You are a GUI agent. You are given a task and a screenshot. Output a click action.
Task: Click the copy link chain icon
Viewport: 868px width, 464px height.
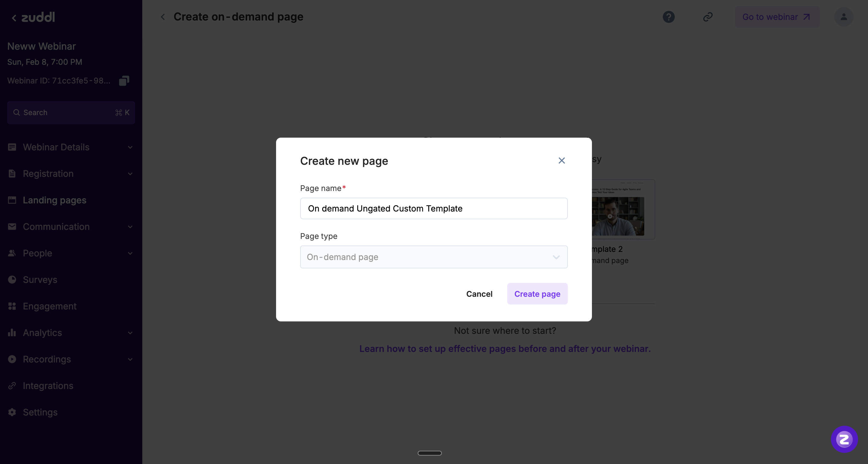[708, 17]
